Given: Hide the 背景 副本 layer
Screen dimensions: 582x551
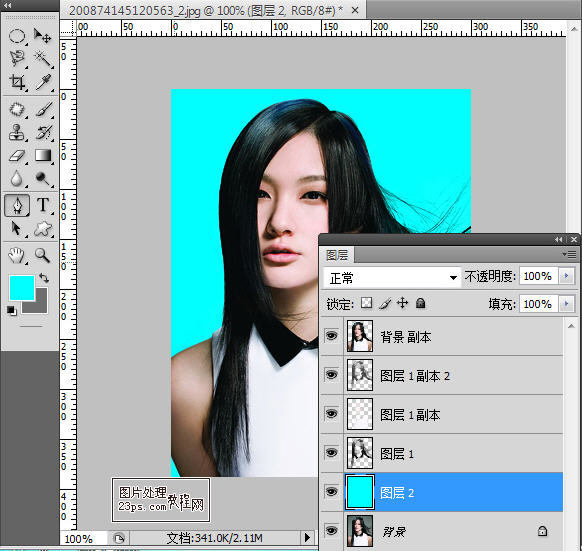Looking at the screenshot, I should (x=331, y=336).
